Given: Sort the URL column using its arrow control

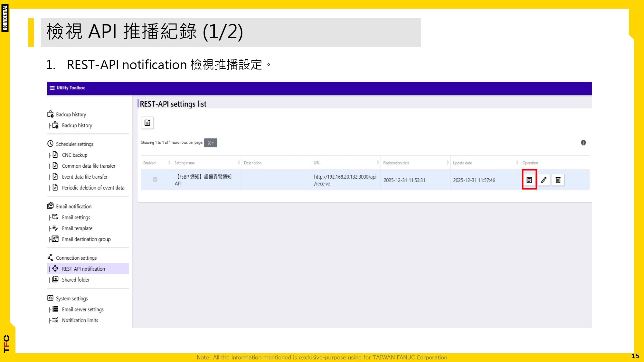Looking at the screenshot, I should (377, 162).
